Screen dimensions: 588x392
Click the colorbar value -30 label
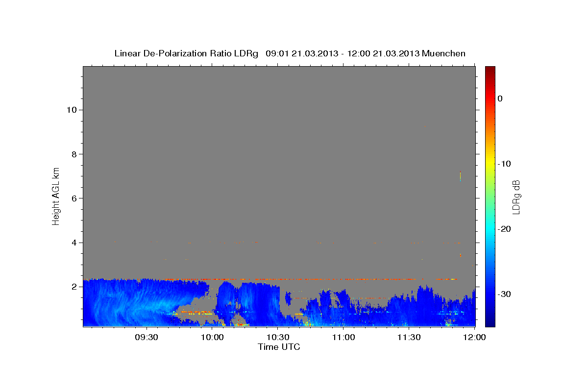point(505,294)
